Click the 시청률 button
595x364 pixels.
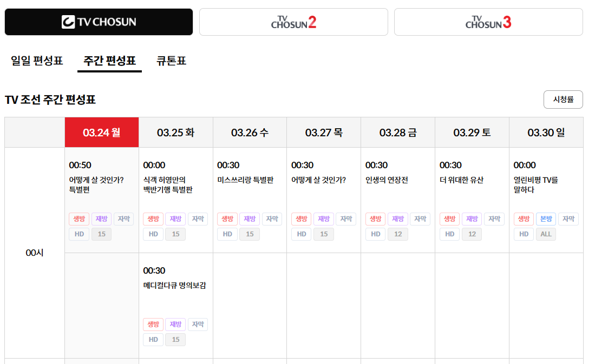563,100
